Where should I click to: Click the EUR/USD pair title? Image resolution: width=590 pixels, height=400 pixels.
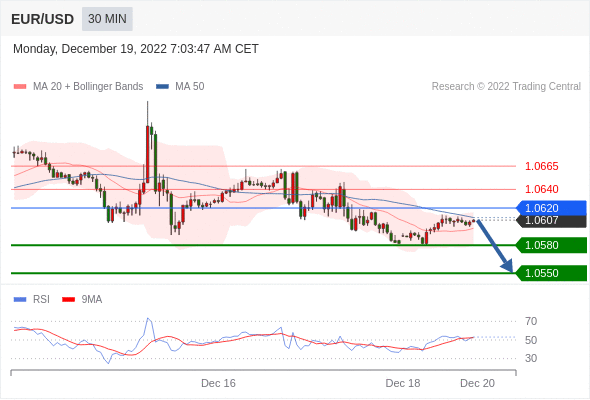pos(43,19)
